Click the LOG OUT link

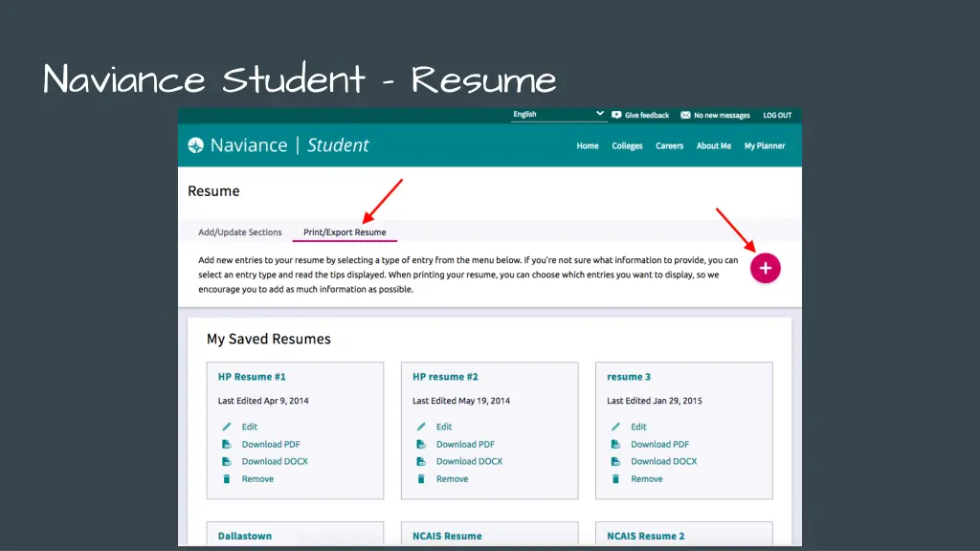tap(777, 115)
